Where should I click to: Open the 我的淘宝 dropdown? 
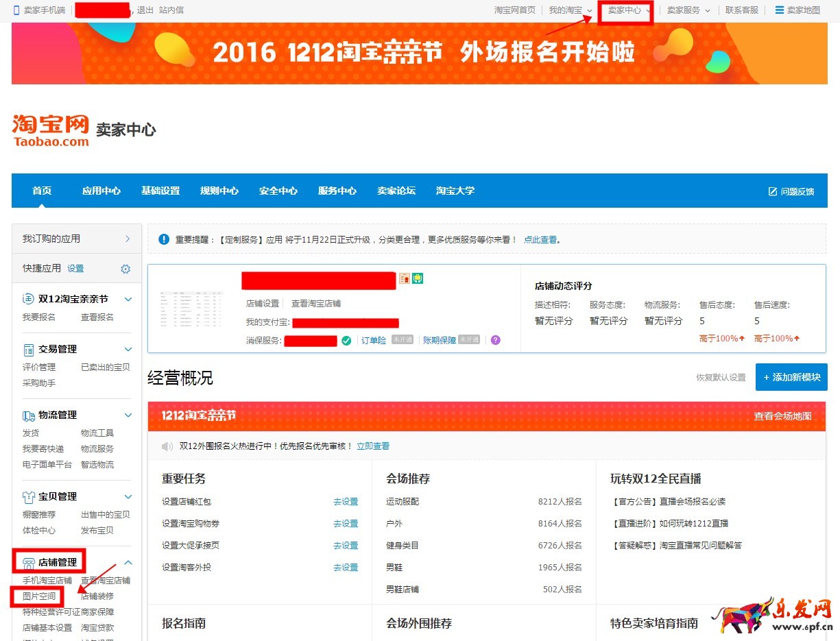coord(571,10)
